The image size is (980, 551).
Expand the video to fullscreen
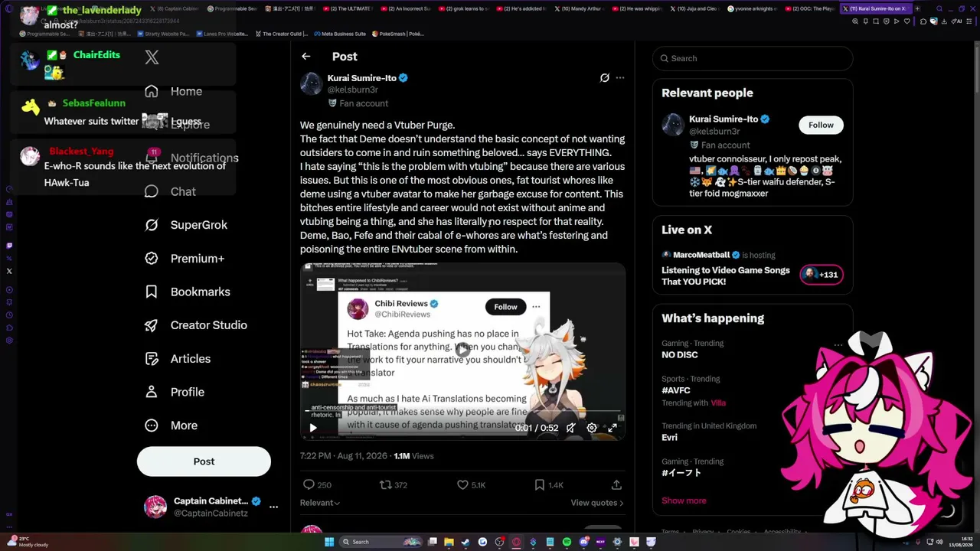[x=612, y=428]
